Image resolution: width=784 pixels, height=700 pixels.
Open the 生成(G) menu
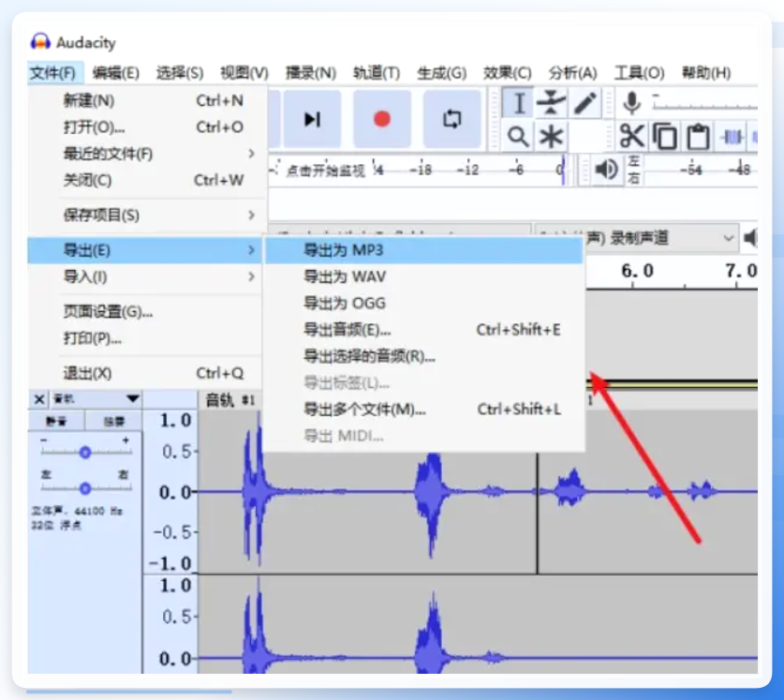pyautogui.click(x=441, y=73)
